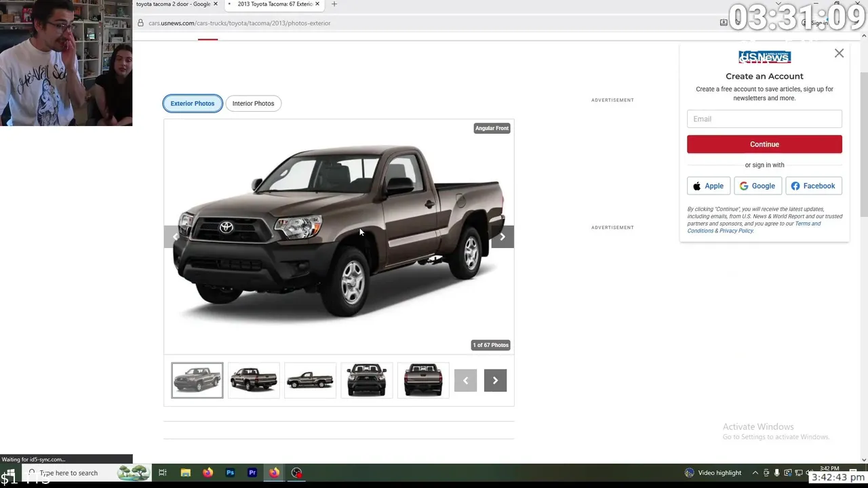Viewport: 868px width, 488px height.
Task: Click the US News logo in popup
Action: [764, 57]
